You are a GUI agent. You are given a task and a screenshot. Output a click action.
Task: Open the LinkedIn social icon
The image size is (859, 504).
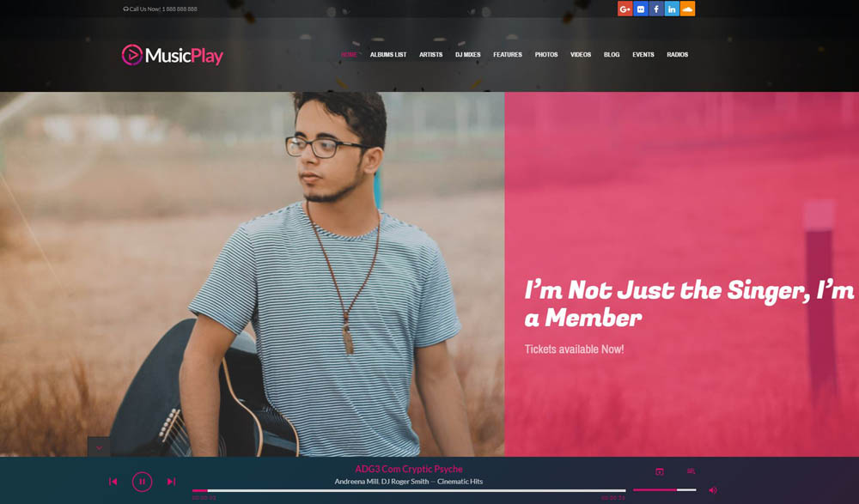click(672, 9)
